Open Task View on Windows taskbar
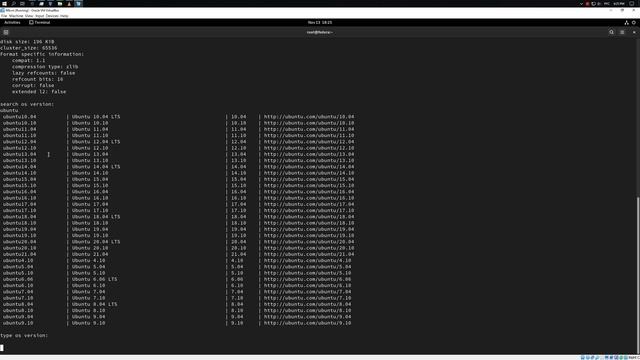 [x=22, y=3]
